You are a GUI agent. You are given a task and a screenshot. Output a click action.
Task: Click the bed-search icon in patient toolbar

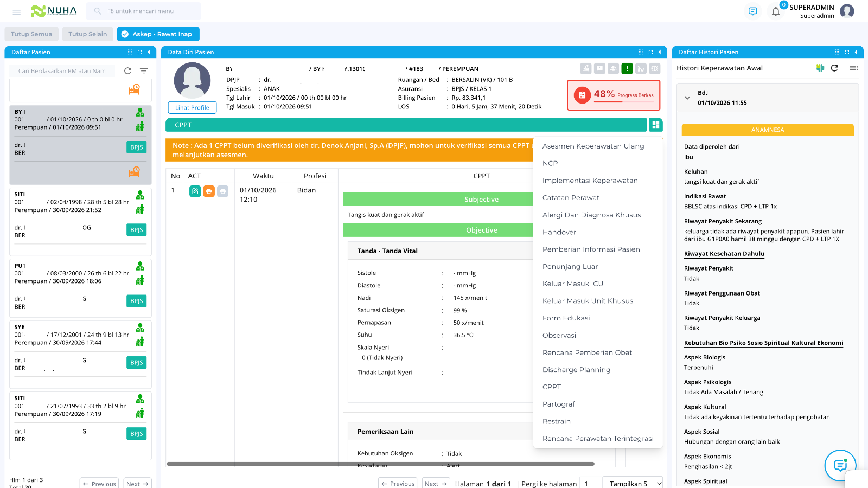tap(585, 68)
